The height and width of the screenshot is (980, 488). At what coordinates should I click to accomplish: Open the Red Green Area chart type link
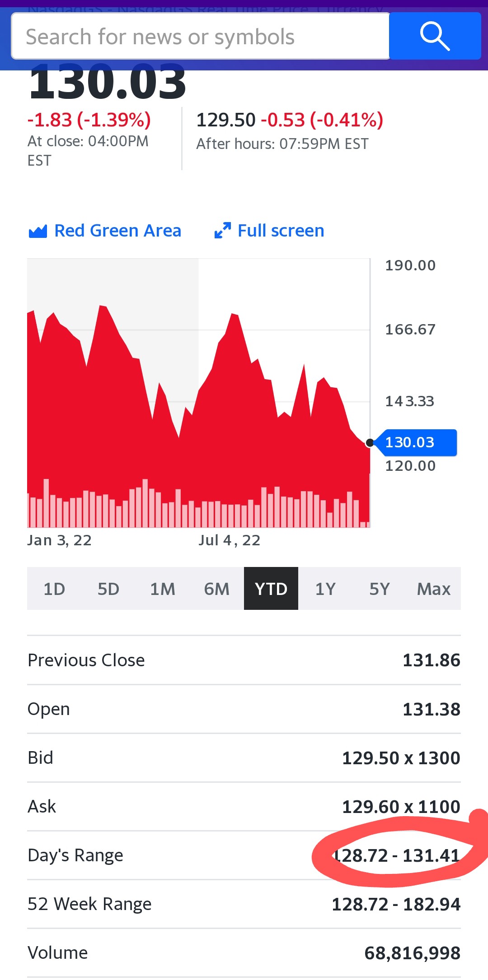[117, 231]
